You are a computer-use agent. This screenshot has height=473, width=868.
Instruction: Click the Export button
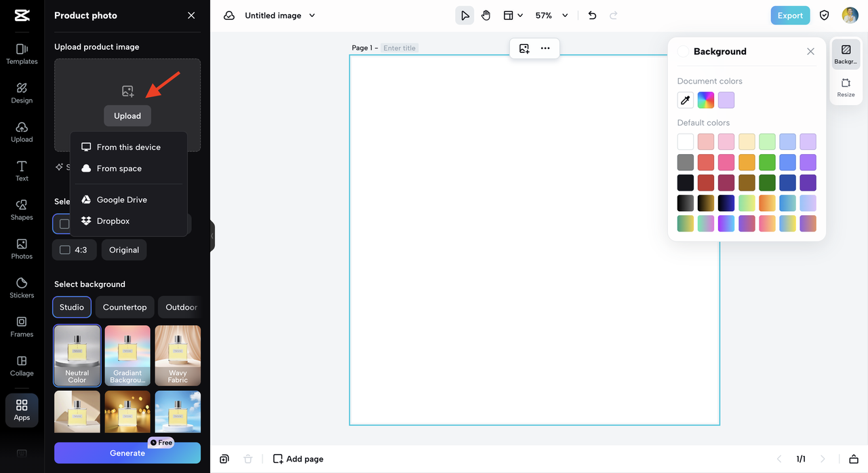[790, 16]
